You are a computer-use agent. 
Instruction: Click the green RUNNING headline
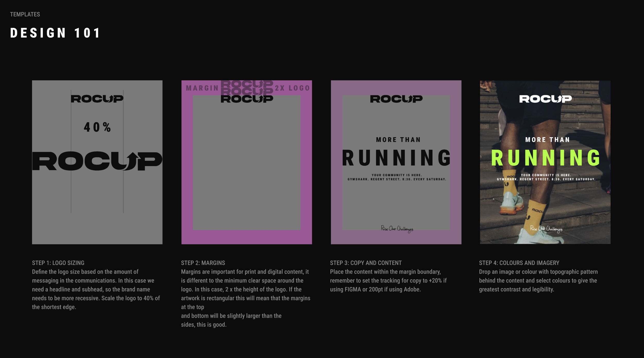pyautogui.click(x=546, y=158)
